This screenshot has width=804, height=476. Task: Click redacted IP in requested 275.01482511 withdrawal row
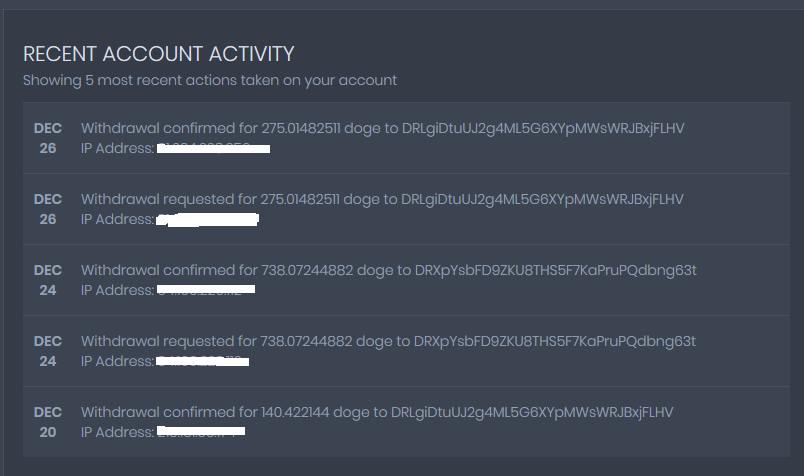209,219
